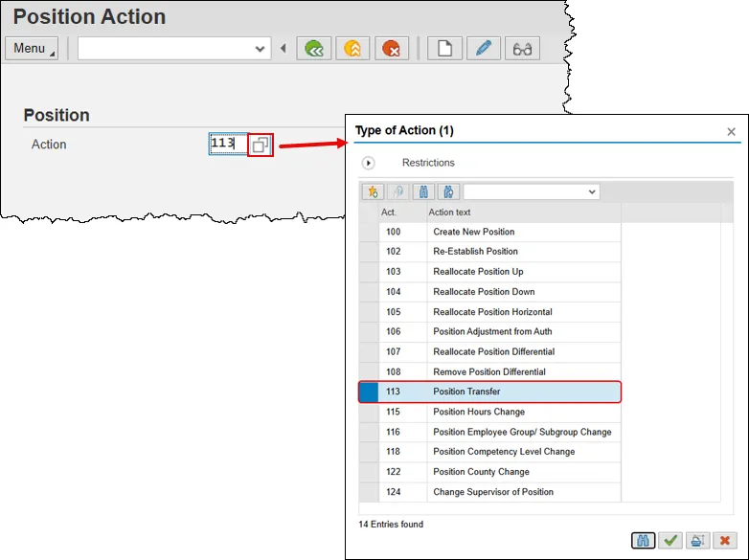Close the Type of Action dialog

732,132
